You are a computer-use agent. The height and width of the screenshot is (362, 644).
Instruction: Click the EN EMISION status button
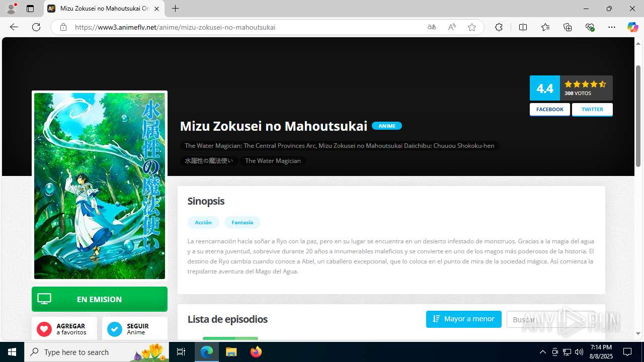[100, 299]
